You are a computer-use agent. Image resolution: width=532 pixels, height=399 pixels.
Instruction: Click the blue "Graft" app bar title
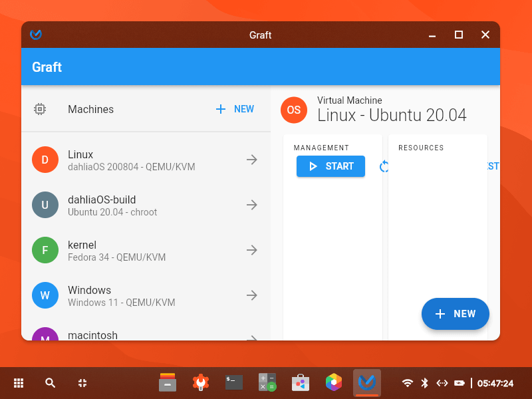47,67
